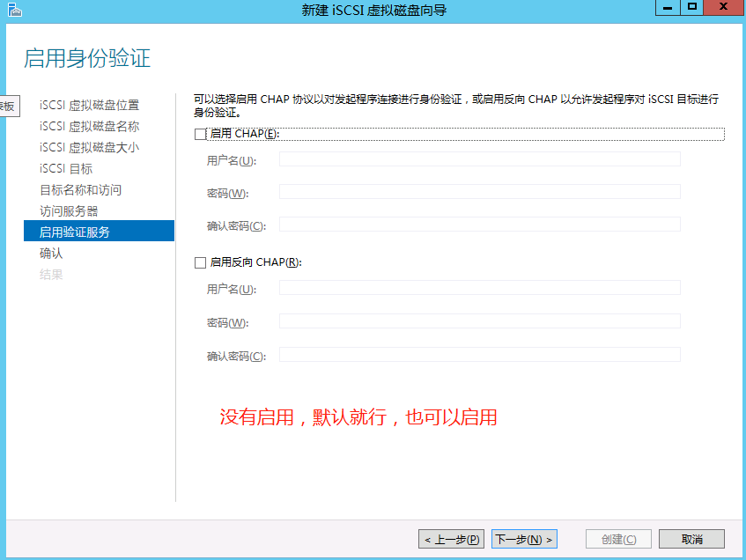Go to the iSCSI 目标 step
746x560 pixels.
66,168
